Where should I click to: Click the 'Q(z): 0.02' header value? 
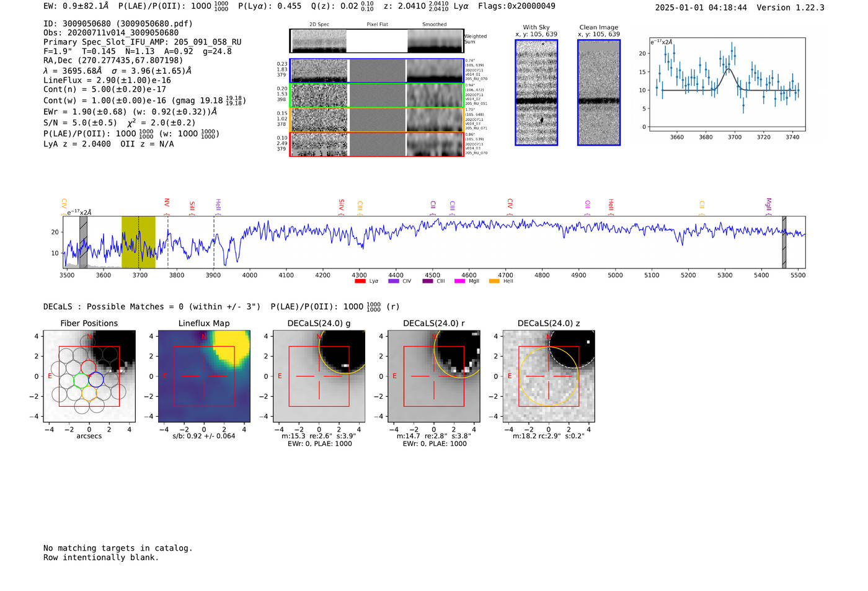coord(342,6)
